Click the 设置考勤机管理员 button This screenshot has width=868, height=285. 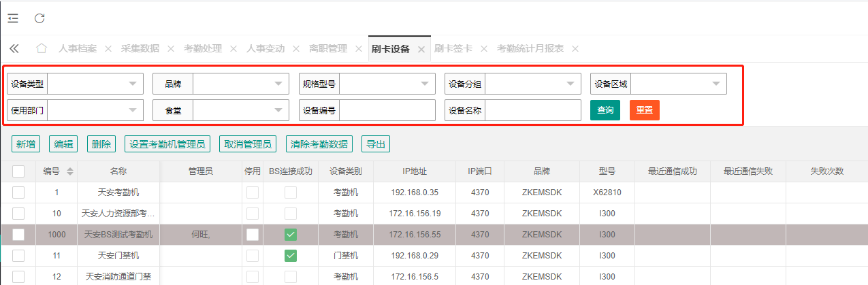[x=167, y=144]
